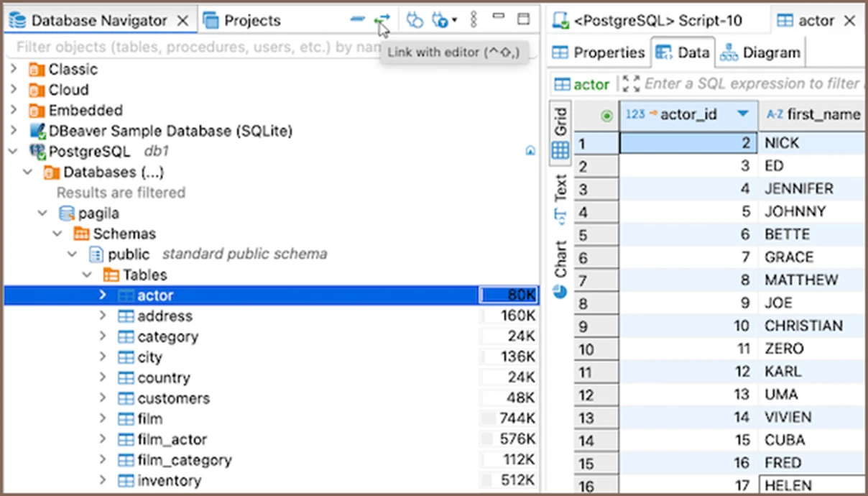Select the cell containing NICK

point(813,143)
